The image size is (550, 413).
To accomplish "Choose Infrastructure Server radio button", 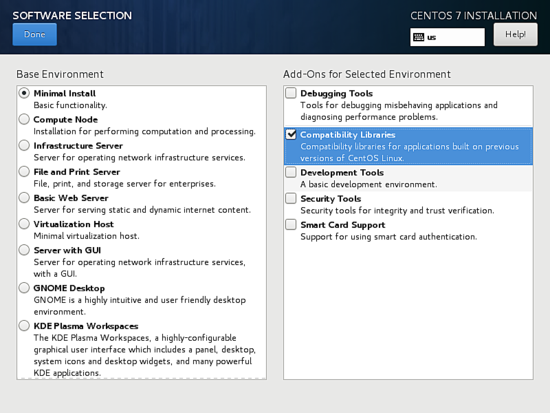I will tap(24, 145).
